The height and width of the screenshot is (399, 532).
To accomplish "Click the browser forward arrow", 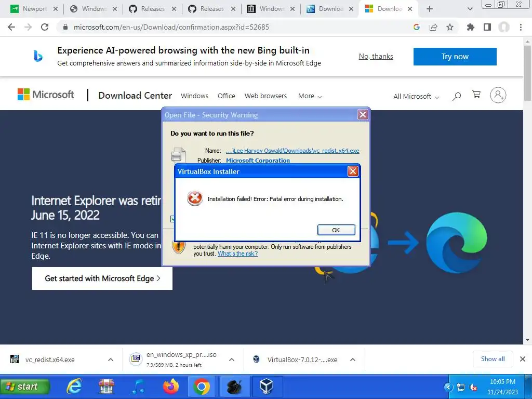I will (x=28, y=27).
